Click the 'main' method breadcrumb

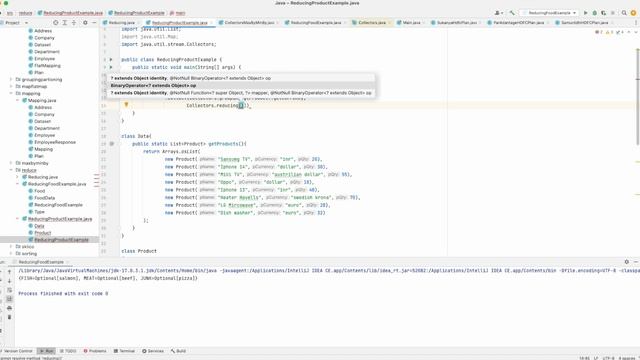178,13
